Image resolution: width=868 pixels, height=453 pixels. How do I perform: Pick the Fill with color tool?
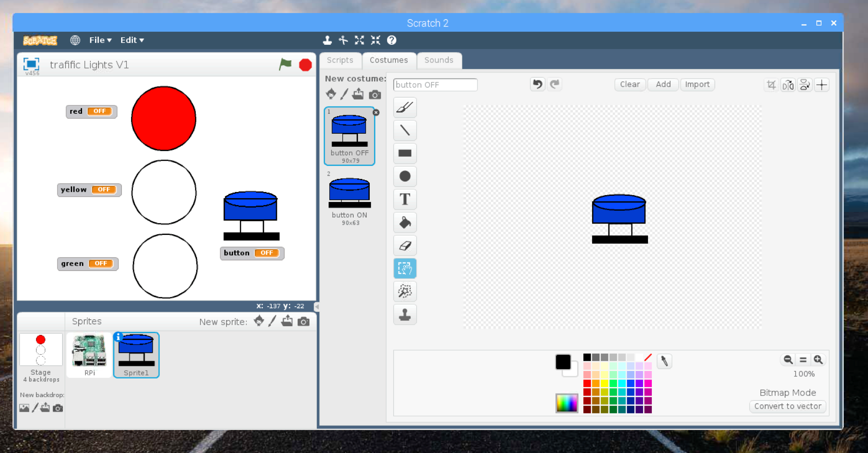tap(404, 222)
